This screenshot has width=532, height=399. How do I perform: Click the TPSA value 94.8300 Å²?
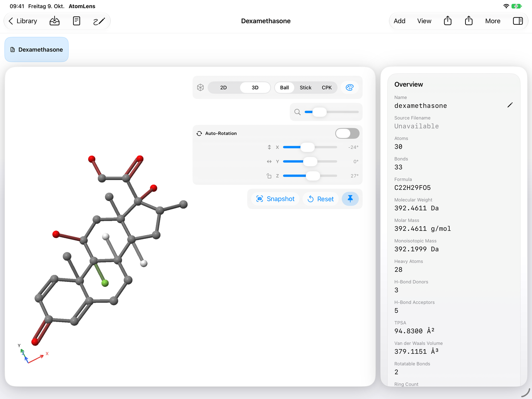(414, 331)
